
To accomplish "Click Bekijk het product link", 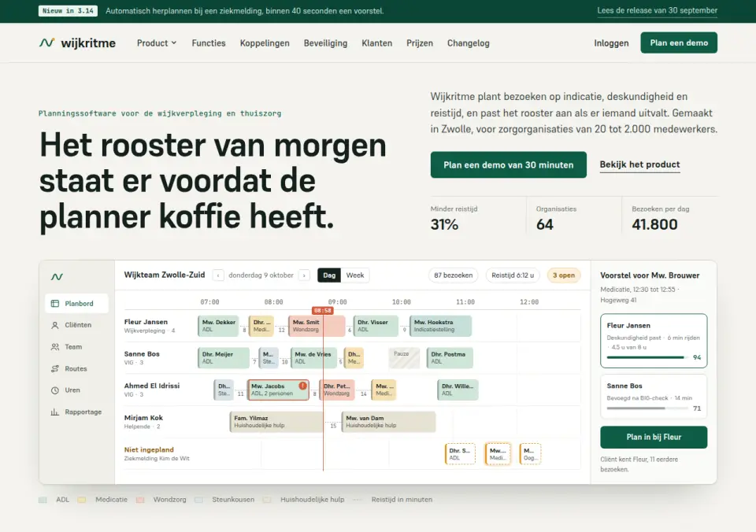I will click(639, 164).
